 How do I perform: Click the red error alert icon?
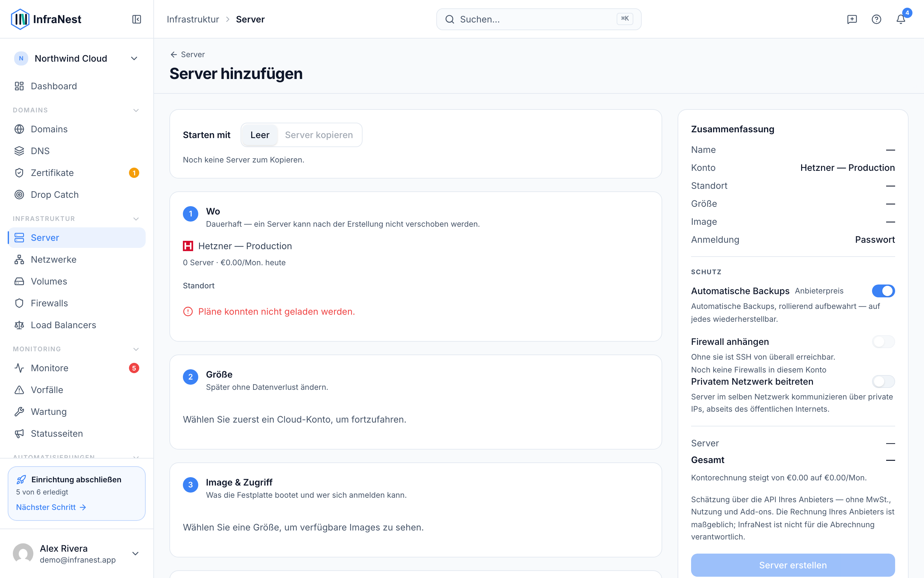point(188,311)
